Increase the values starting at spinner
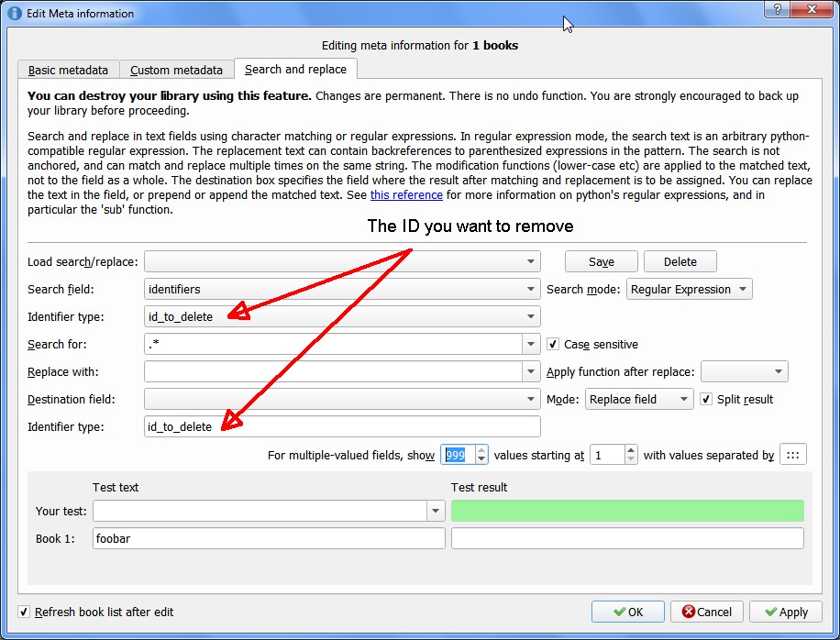 click(631, 450)
